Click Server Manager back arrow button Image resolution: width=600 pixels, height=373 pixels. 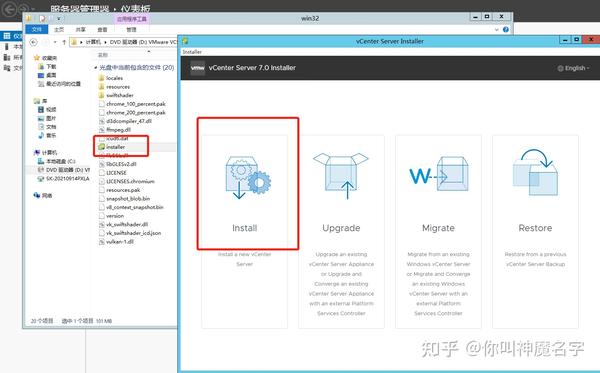(x=10, y=8)
